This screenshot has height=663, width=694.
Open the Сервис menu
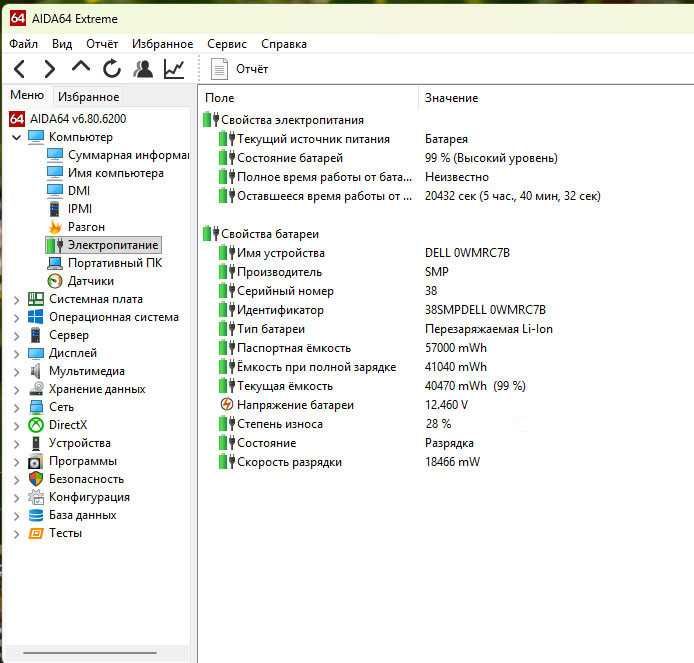(x=227, y=44)
